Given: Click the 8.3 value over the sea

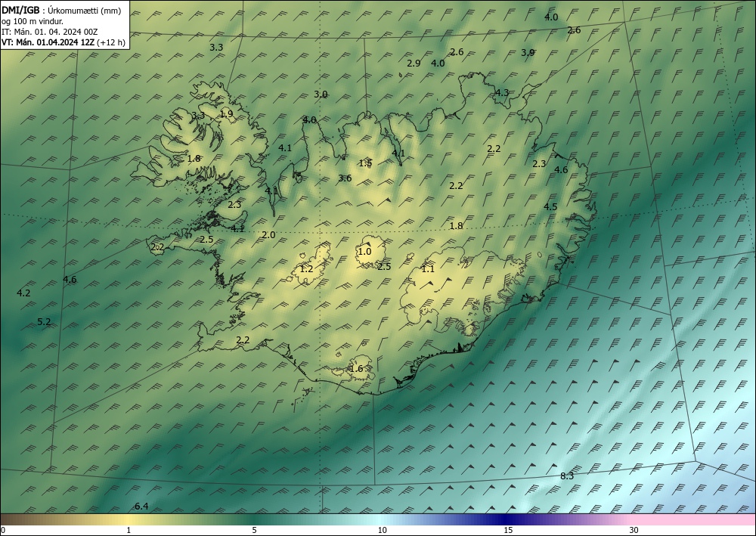Looking at the screenshot, I should pos(567,476).
